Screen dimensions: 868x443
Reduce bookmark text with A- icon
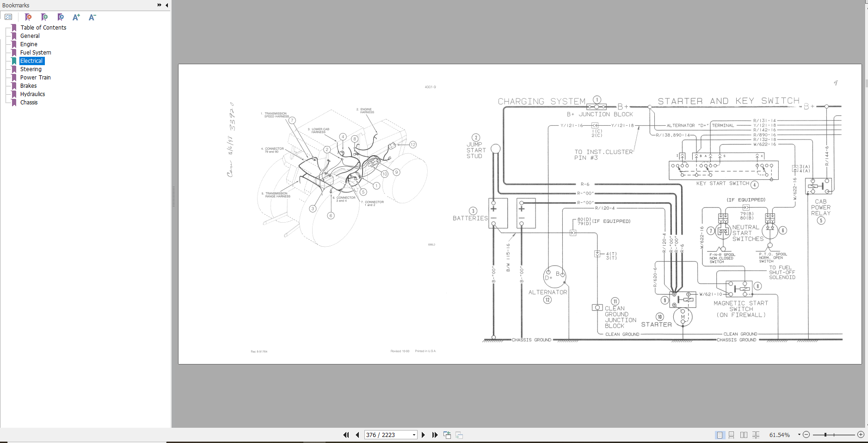point(92,17)
